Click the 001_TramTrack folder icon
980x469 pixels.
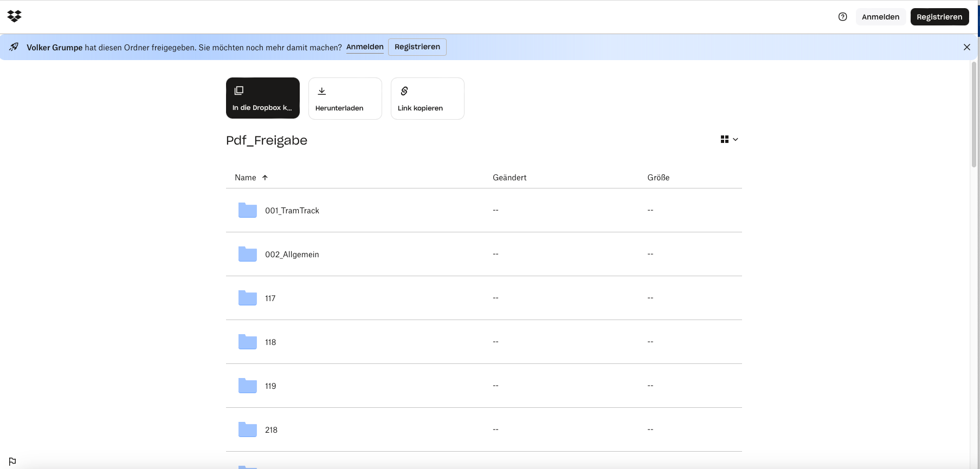tap(248, 210)
